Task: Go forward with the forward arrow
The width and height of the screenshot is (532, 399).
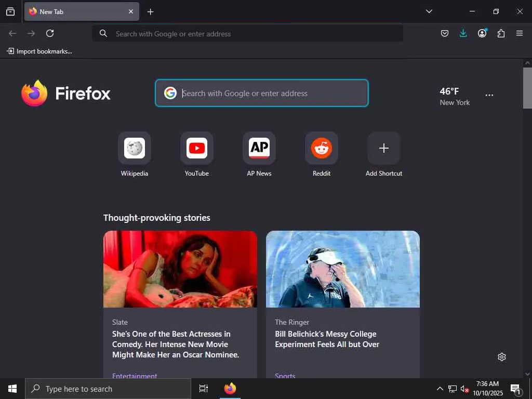Action: pos(31,33)
